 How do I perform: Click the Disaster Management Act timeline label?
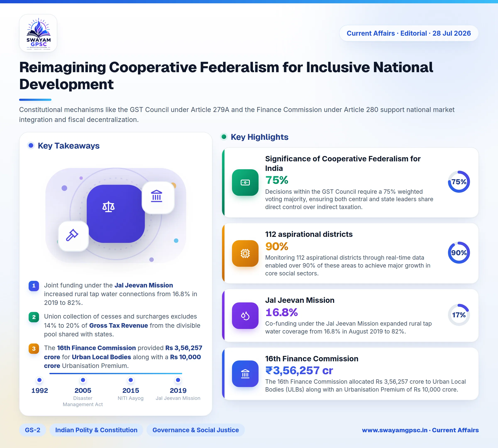coord(83,401)
